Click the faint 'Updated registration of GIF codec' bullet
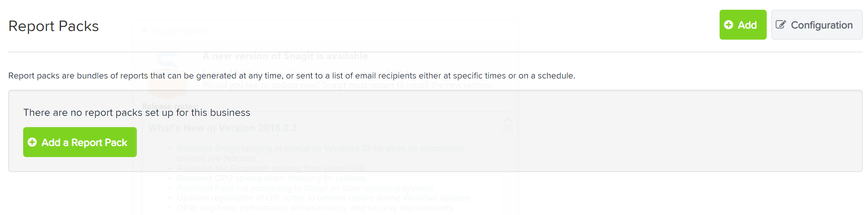This screenshot has height=215, width=868. tap(323, 197)
